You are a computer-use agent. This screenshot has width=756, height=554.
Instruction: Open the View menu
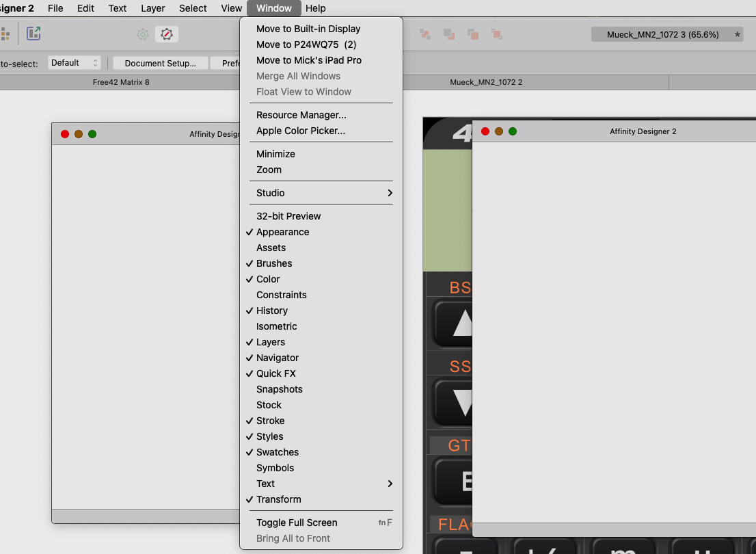(232, 8)
